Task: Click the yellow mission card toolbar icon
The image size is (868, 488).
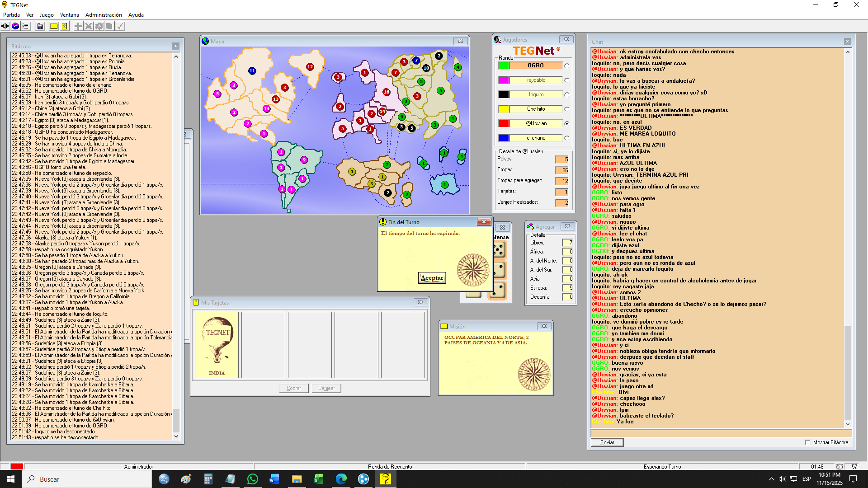Action: (54, 26)
